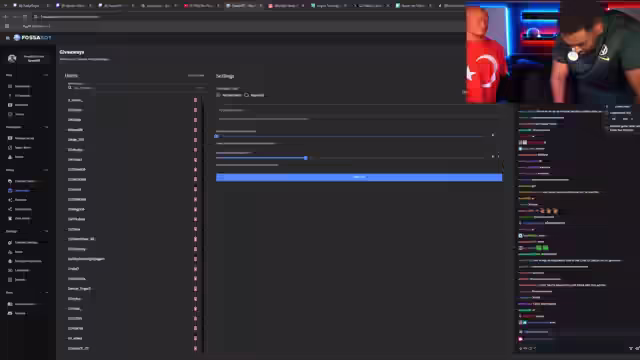This screenshot has width=640, height=360.
Task: Switch to the active browser tab at the top
Action: (244, 6)
